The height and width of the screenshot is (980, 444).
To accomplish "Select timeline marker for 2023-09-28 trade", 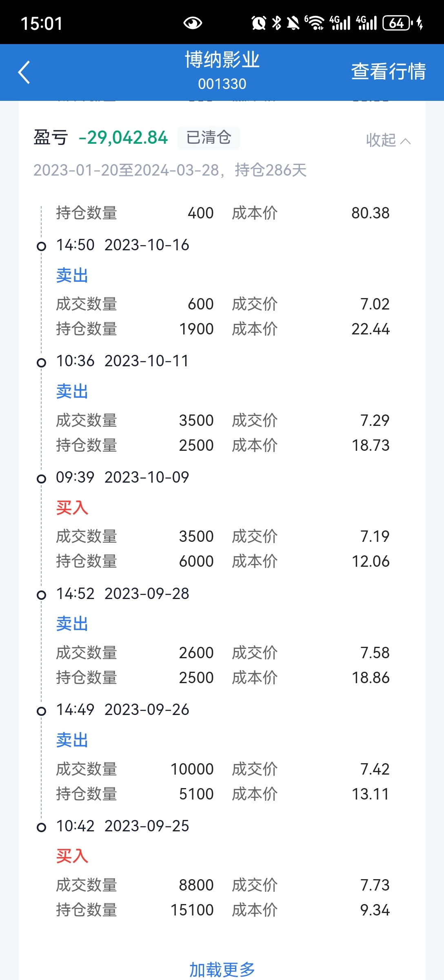I will [41, 595].
